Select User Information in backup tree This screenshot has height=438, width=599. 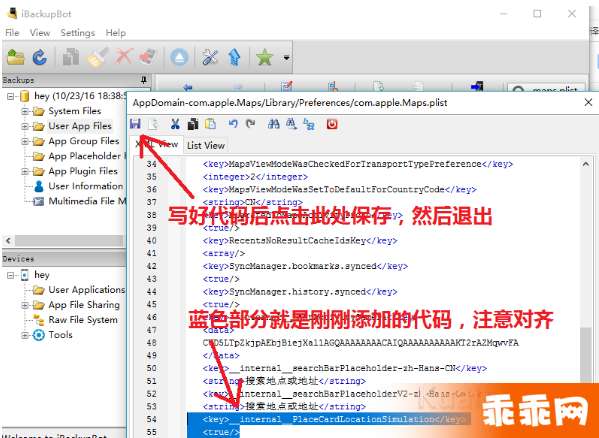click(x=86, y=186)
